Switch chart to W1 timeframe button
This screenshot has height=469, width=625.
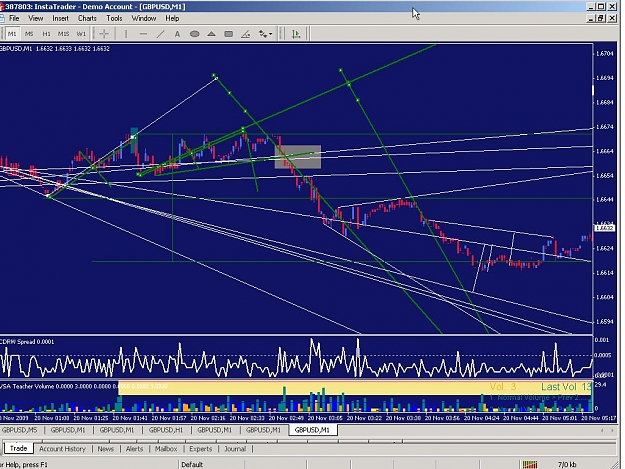81,34
